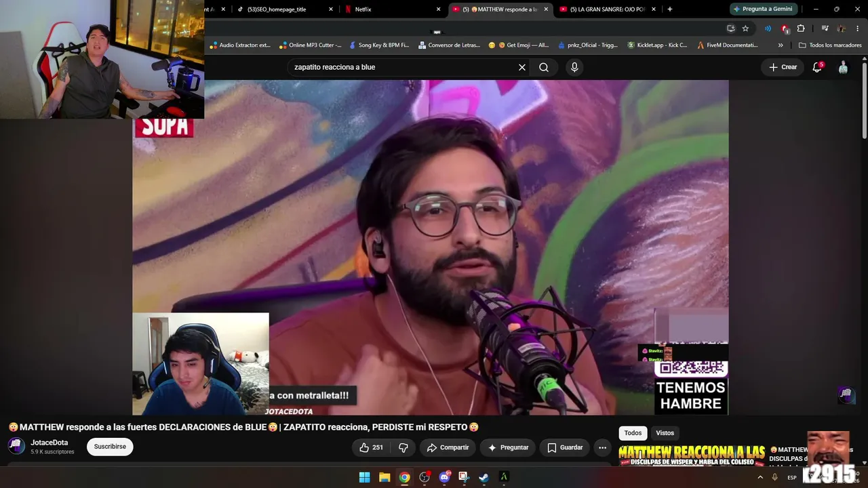Image resolution: width=868 pixels, height=488 pixels.
Task: Click the Chrome taskbar icon
Action: [x=404, y=477]
